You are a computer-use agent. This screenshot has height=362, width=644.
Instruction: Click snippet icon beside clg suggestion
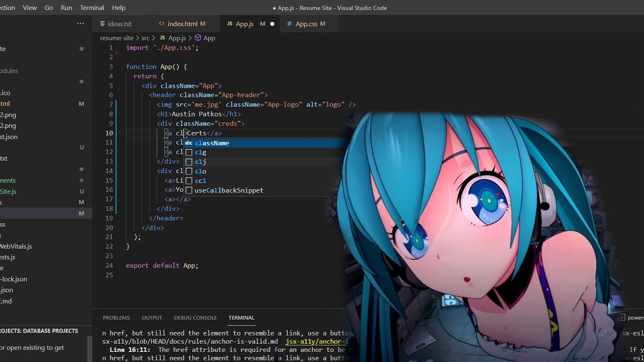tap(189, 152)
